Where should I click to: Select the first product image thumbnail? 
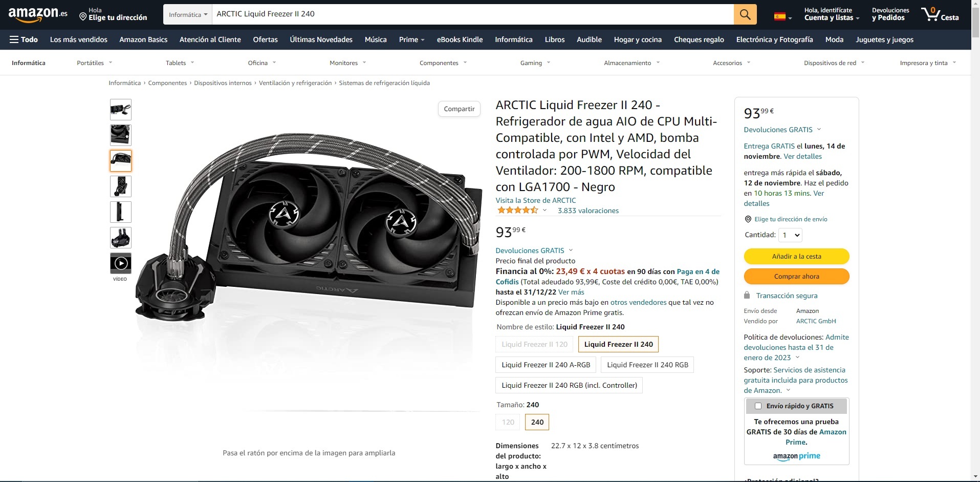pos(121,110)
